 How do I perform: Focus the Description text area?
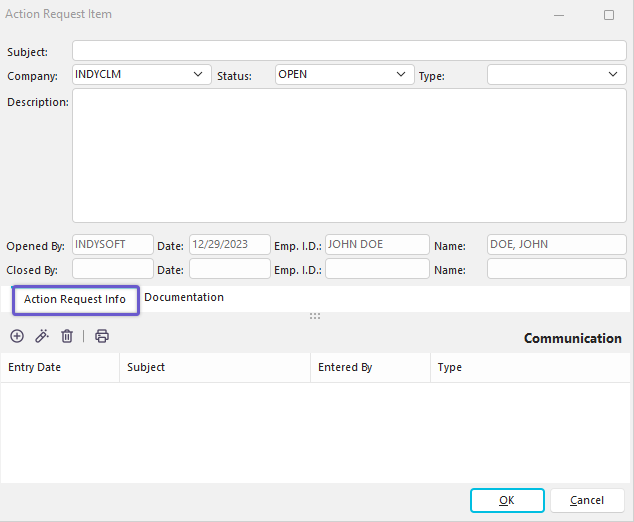point(349,155)
